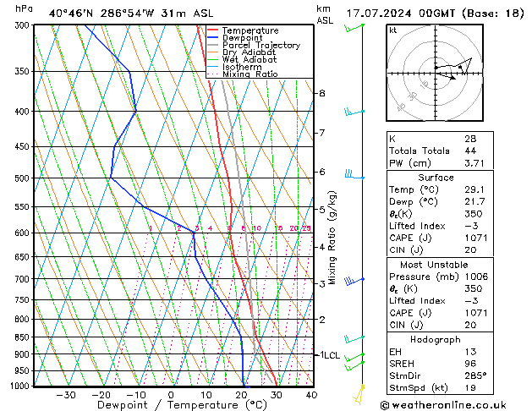This screenshot has width=532, height=411.
Task: Click the Most Unstable section CIN value '20'
Action: tap(470, 325)
